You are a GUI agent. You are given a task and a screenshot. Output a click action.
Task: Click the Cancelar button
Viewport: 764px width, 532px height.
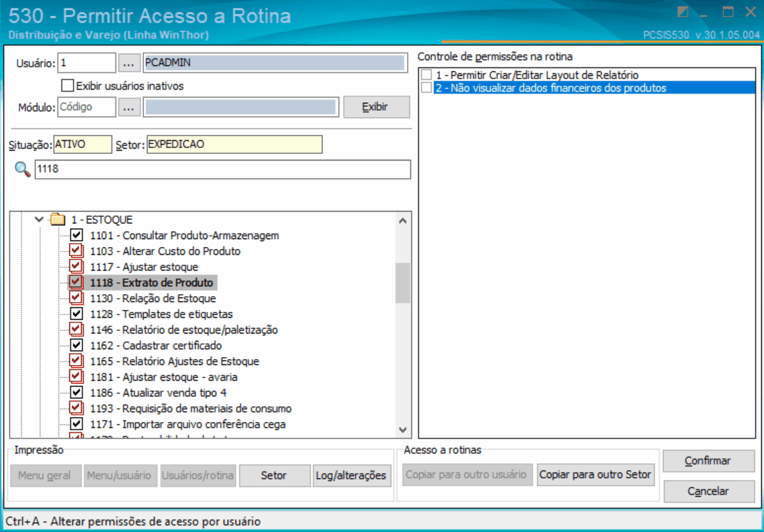(x=708, y=491)
